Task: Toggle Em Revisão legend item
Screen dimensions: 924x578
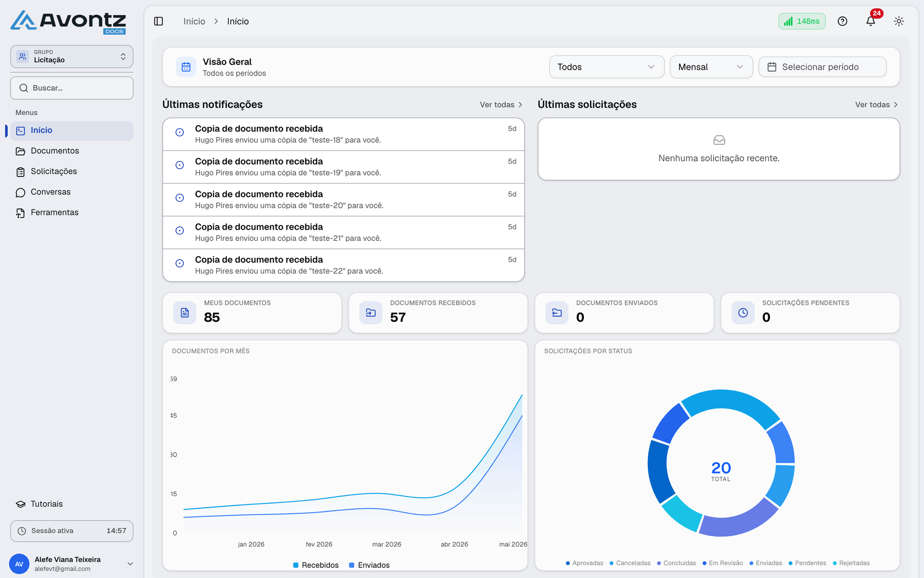Action: (722, 563)
